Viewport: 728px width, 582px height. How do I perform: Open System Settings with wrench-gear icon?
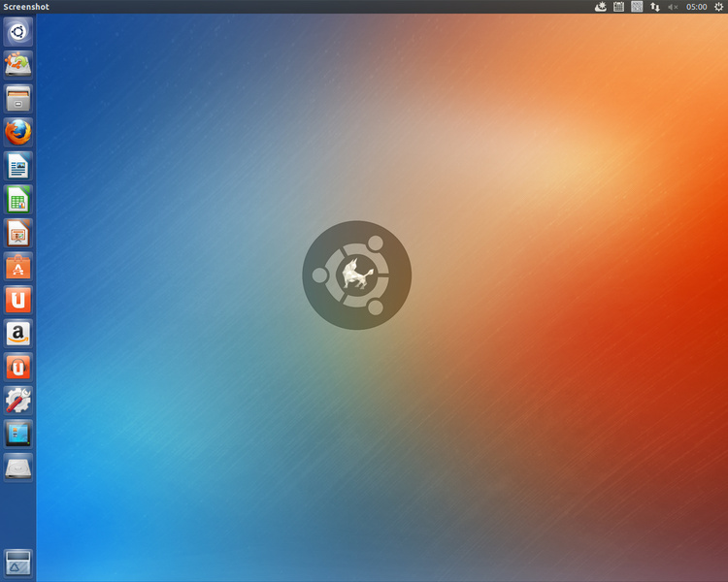point(18,401)
